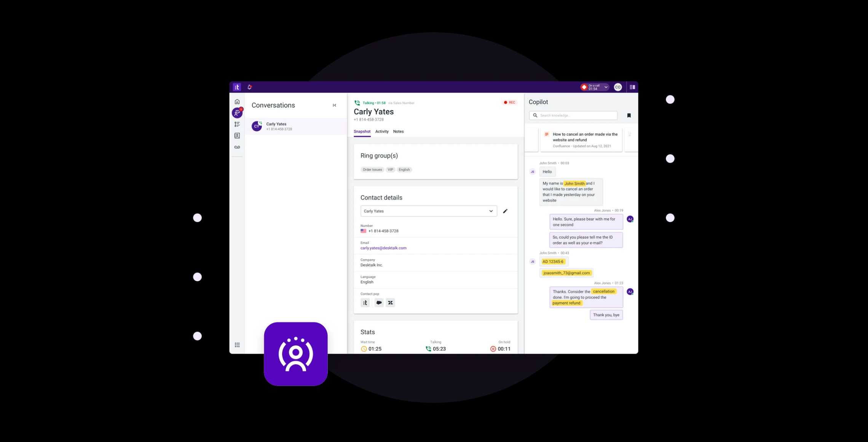Image resolution: width=868 pixels, height=442 pixels.
Task: Click the contact edit pencil icon
Action: click(x=505, y=211)
